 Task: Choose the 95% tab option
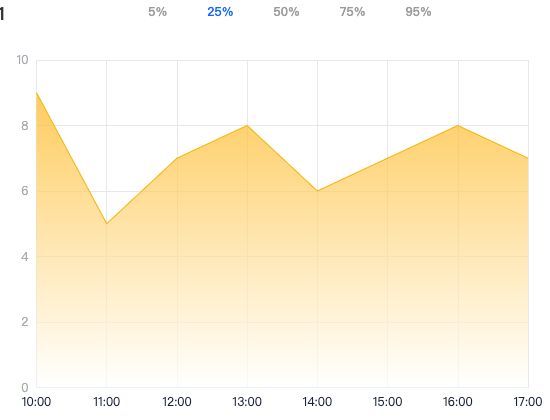click(418, 12)
